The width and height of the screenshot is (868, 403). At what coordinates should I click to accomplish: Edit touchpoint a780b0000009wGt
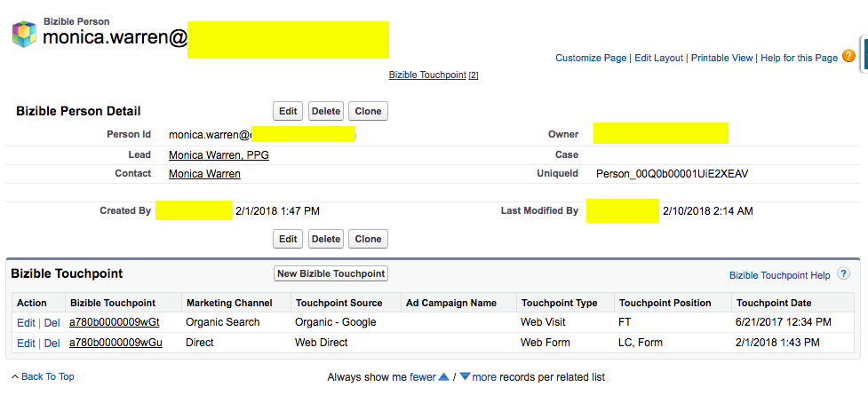26,323
